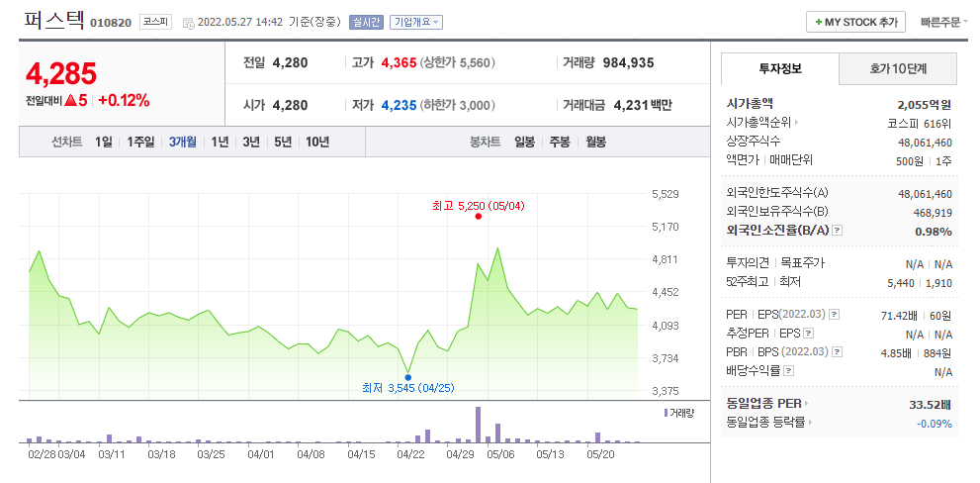Open the 기업개요 dropdown
This screenshot has width=980, height=483.
pos(416,22)
